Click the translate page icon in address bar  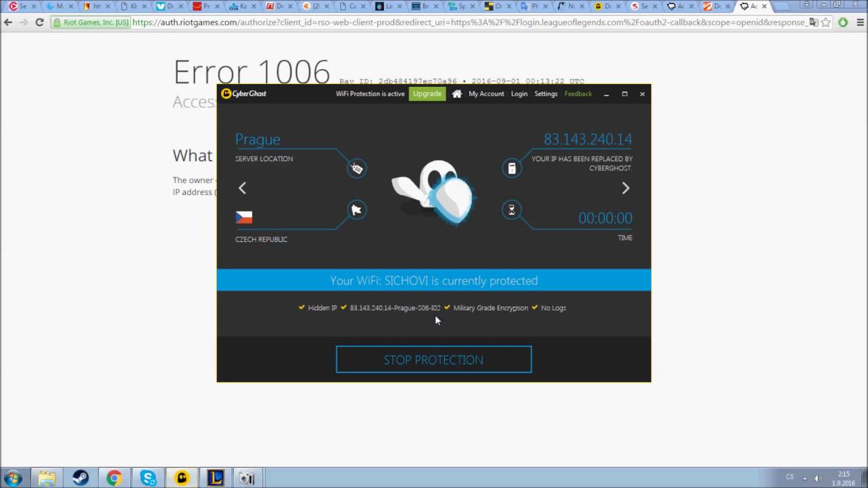813,22
